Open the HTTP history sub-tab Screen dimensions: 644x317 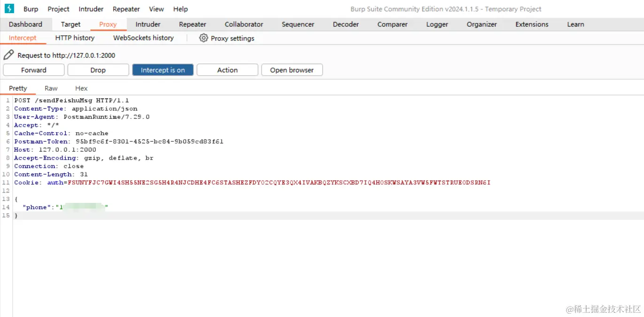[x=75, y=38]
